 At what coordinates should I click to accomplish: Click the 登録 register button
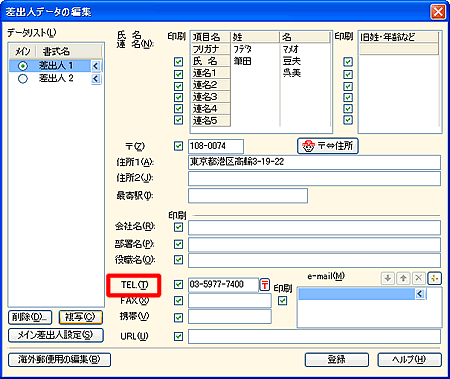(337, 359)
